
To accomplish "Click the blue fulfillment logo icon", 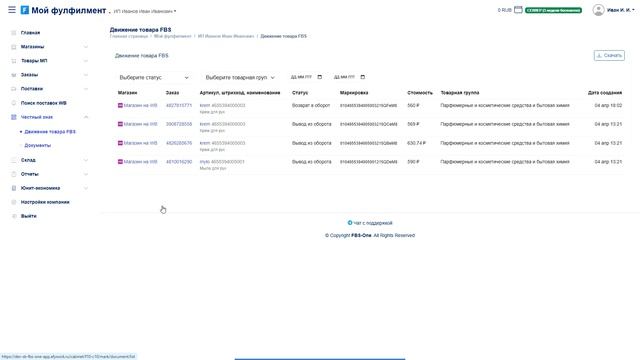I will coord(24,10).
